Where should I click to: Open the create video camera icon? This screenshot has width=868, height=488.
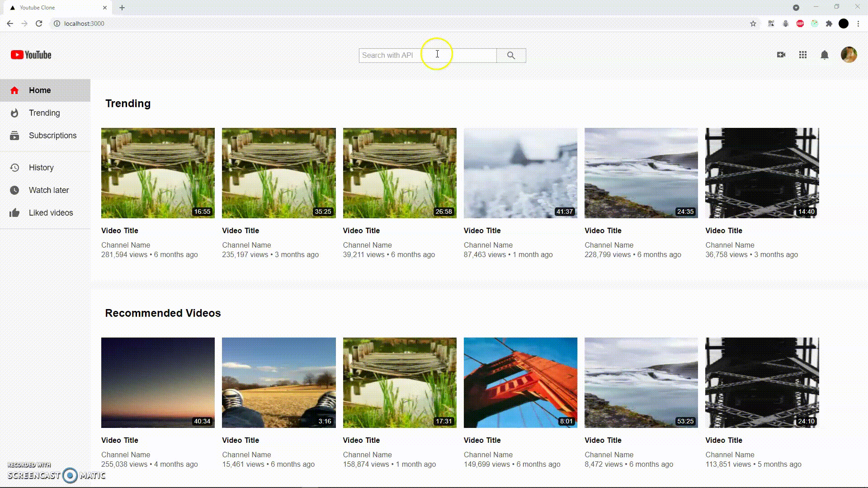[x=781, y=55]
